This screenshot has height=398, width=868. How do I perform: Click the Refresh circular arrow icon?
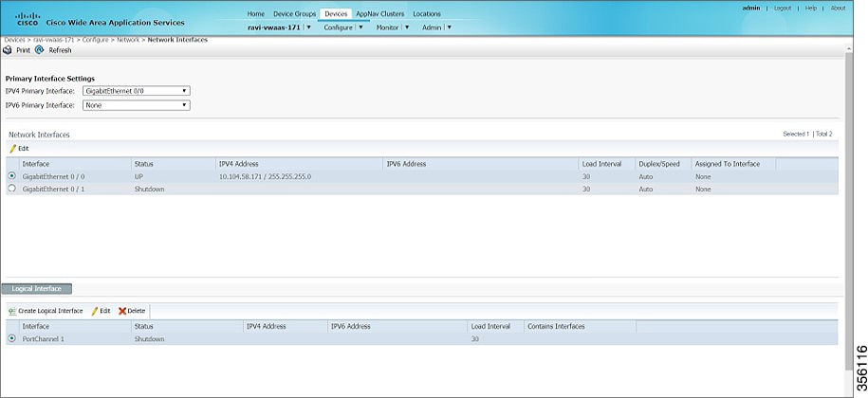pyautogui.click(x=39, y=50)
